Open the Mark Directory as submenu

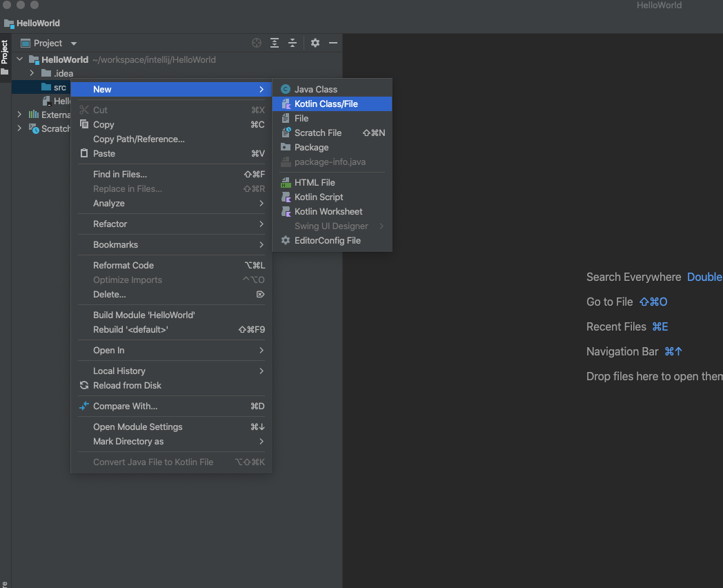coord(172,442)
